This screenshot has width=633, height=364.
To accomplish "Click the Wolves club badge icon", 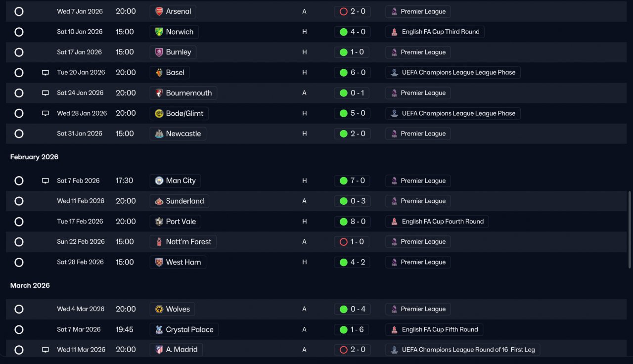I will (x=159, y=309).
